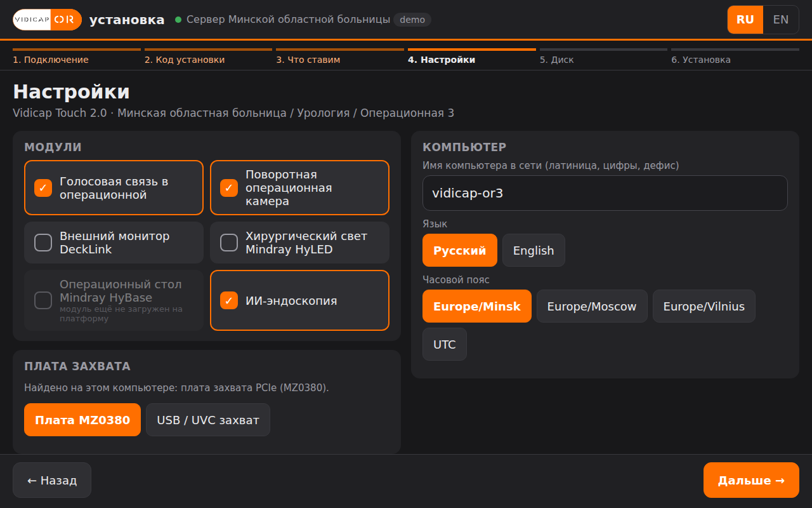Select Плата MZ0380 capture option
The width and height of the screenshot is (812, 508).
pyautogui.click(x=82, y=420)
